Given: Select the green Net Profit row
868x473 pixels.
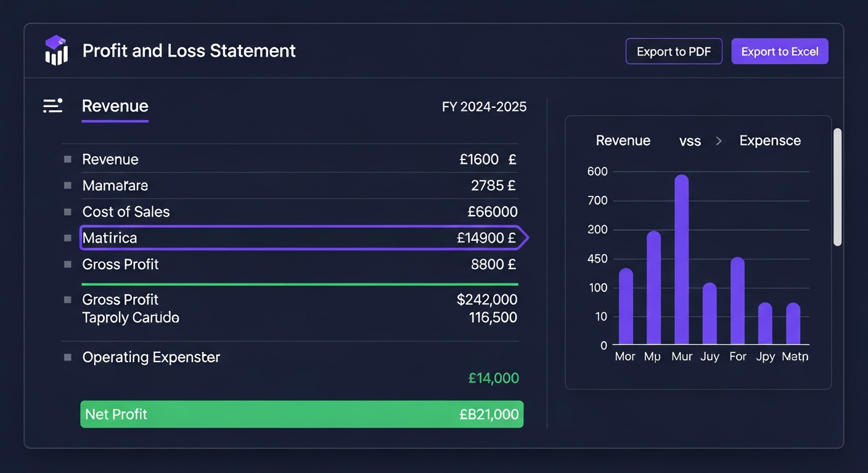Looking at the screenshot, I should point(301,414).
